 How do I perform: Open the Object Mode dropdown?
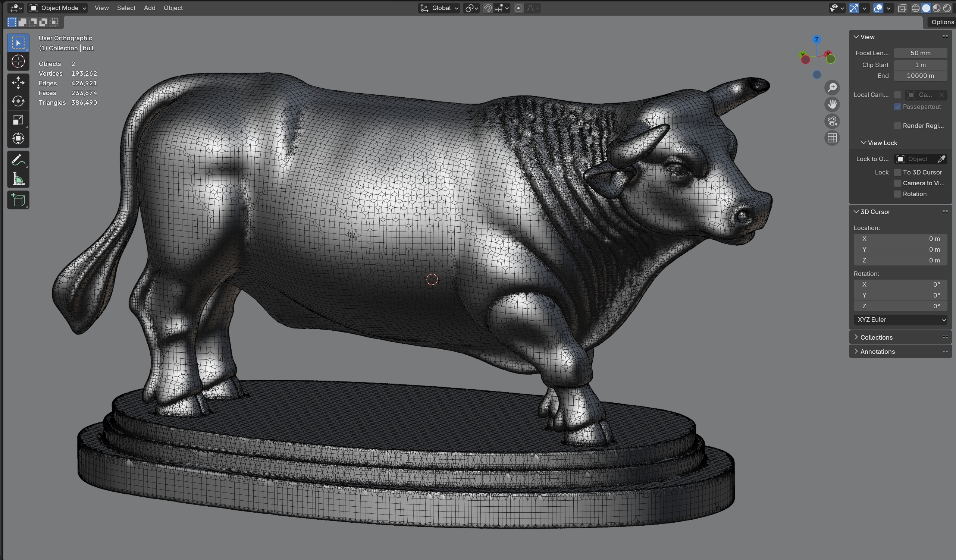(58, 7)
